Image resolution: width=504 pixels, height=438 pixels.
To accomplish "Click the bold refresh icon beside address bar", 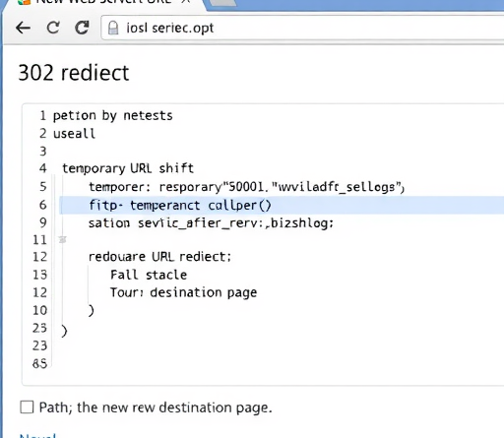I will pyautogui.click(x=82, y=28).
